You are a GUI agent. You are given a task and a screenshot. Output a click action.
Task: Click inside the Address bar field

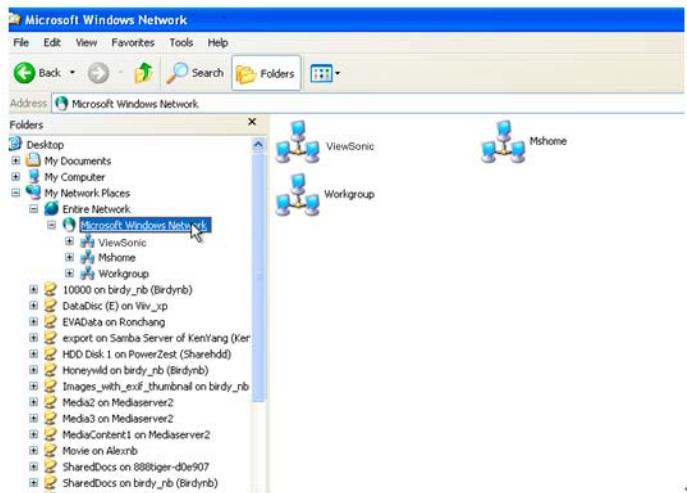[367, 104]
